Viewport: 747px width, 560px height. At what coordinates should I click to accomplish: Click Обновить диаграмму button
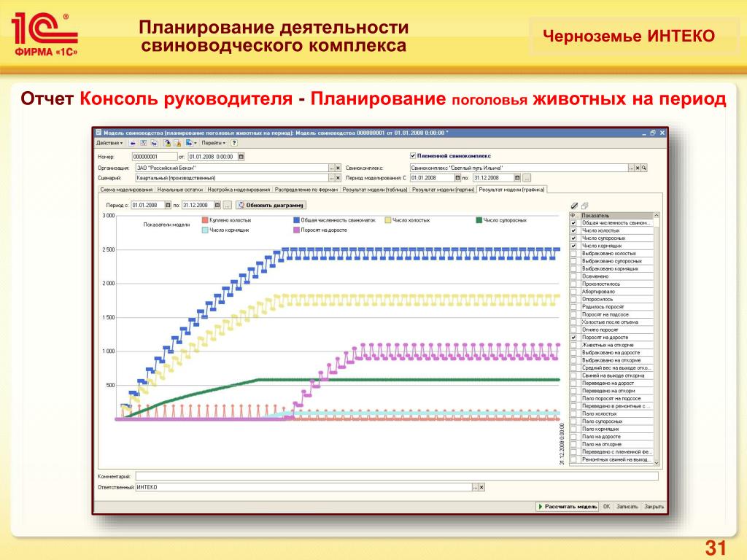pos(271,205)
